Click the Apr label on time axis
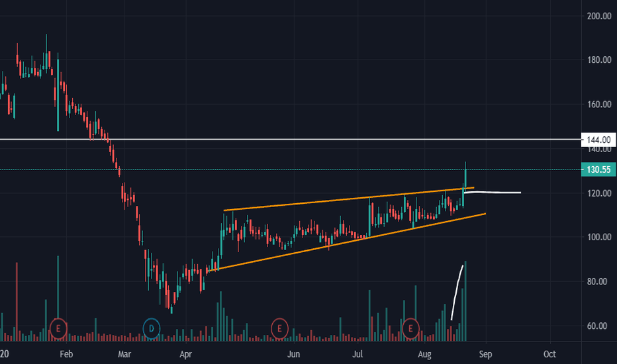Screen dimensions: 617x364 click(x=186, y=354)
